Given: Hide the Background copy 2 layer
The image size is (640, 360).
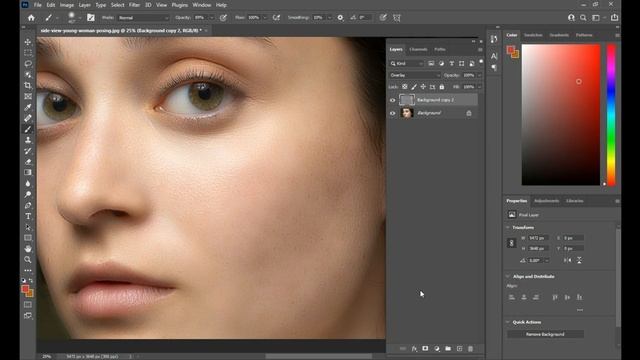Looking at the screenshot, I should coord(393,100).
